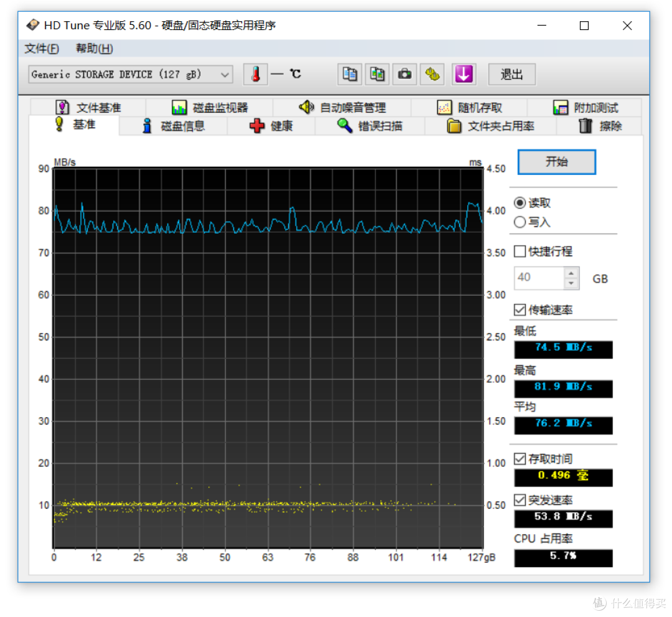
Task: Open the 擦除 tab
Action: [x=600, y=126]
